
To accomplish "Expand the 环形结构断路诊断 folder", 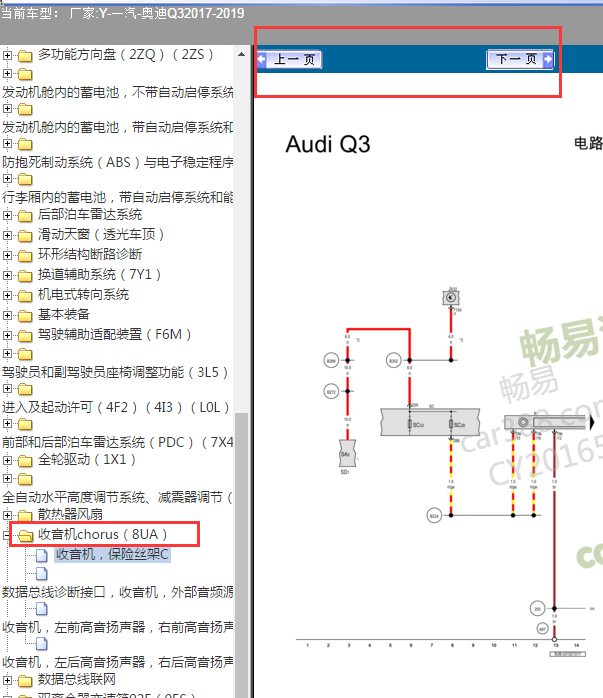I will click(7, 255).
